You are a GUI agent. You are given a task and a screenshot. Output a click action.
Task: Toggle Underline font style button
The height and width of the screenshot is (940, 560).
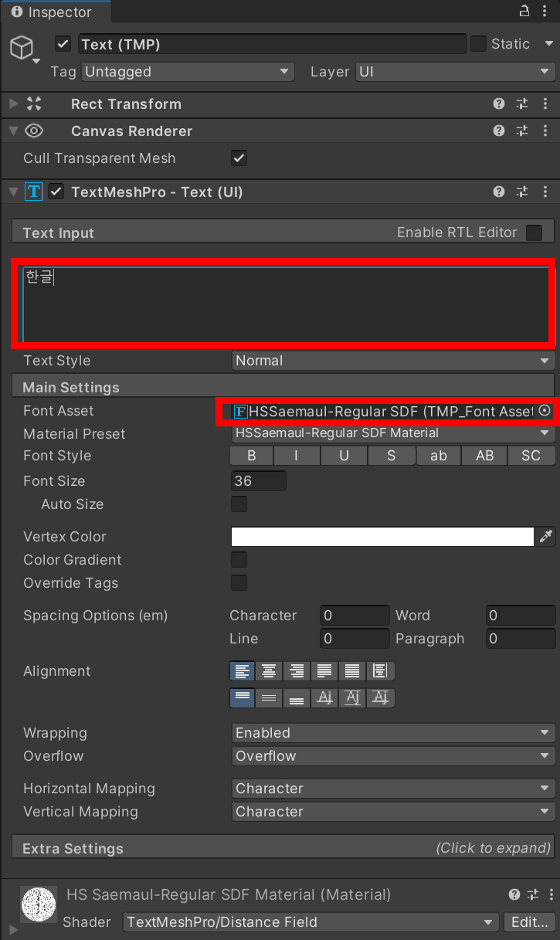344,456
